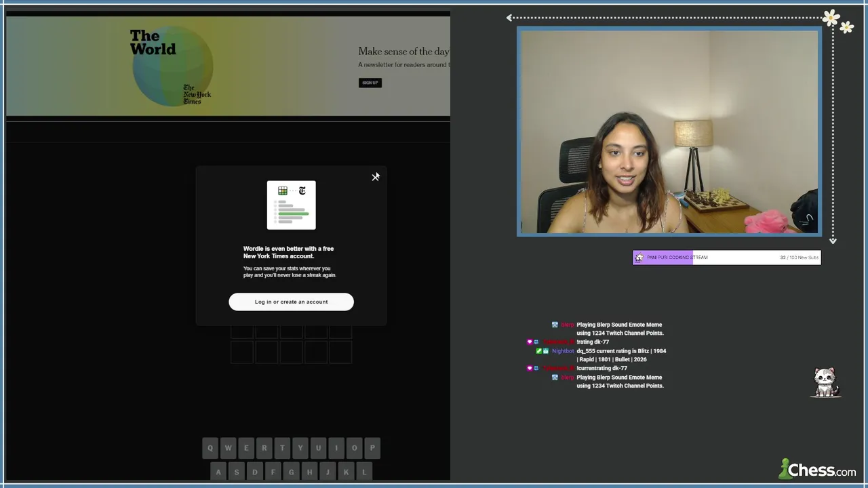Image resolution: width=868 pixels, height=488 pixels.
Task: Close the Wordle account prompt dialog
Action: (x=376, y=177)
